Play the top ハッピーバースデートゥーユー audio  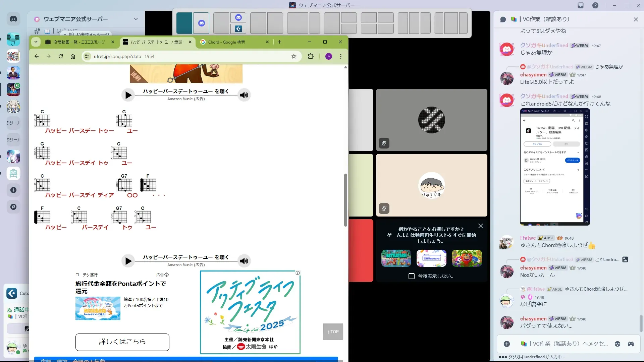coord(128,95)
